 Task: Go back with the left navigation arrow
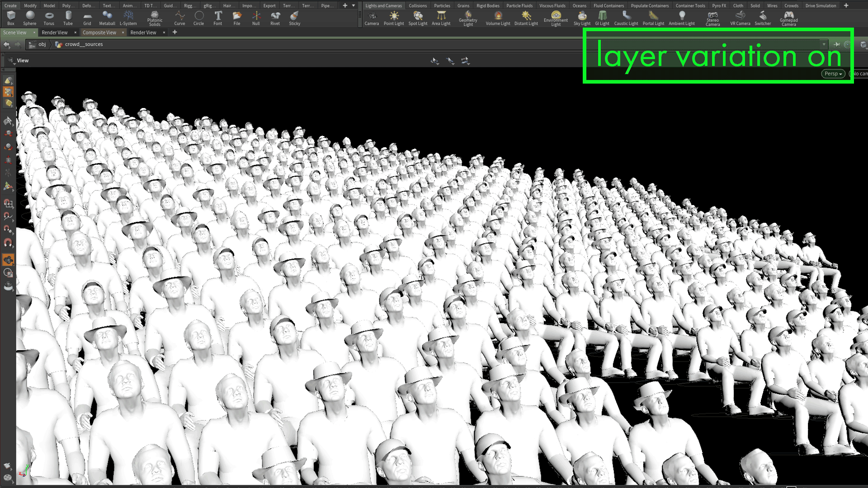(6, 44)
